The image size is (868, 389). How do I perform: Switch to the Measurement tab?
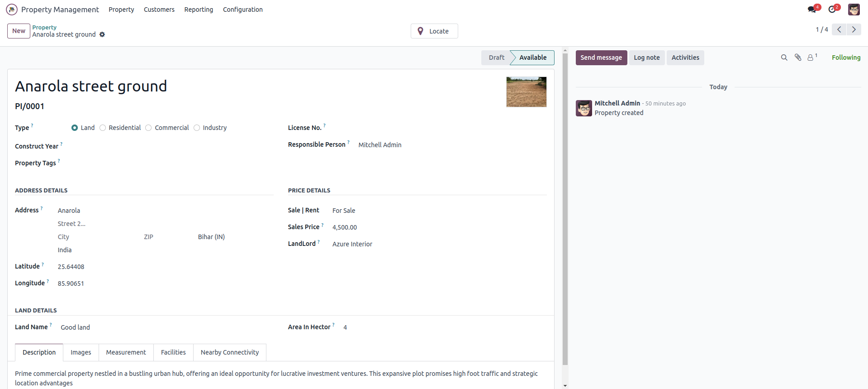tap(126, 352)
